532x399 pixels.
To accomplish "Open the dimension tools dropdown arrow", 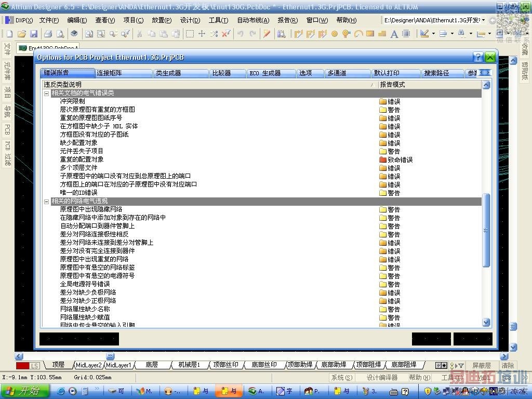I will tap(489, 34).
